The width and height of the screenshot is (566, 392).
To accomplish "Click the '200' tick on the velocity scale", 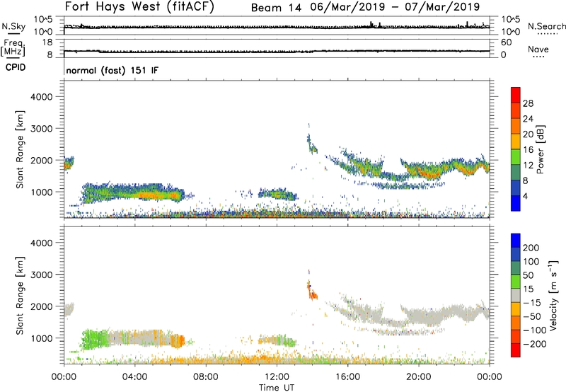I will [531, 248].
